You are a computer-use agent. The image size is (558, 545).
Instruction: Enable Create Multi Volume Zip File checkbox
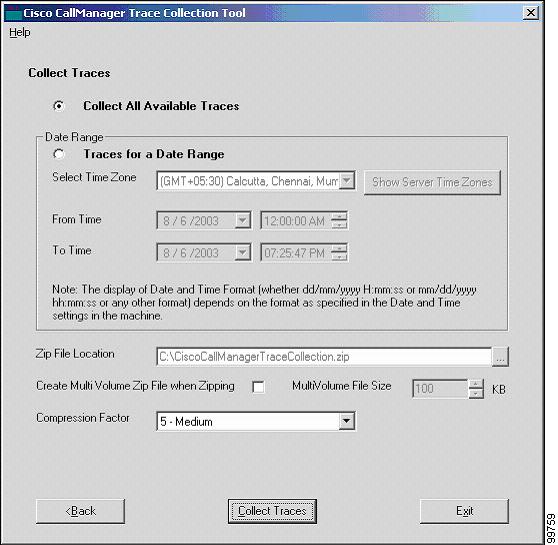click(x=258, y=387)
